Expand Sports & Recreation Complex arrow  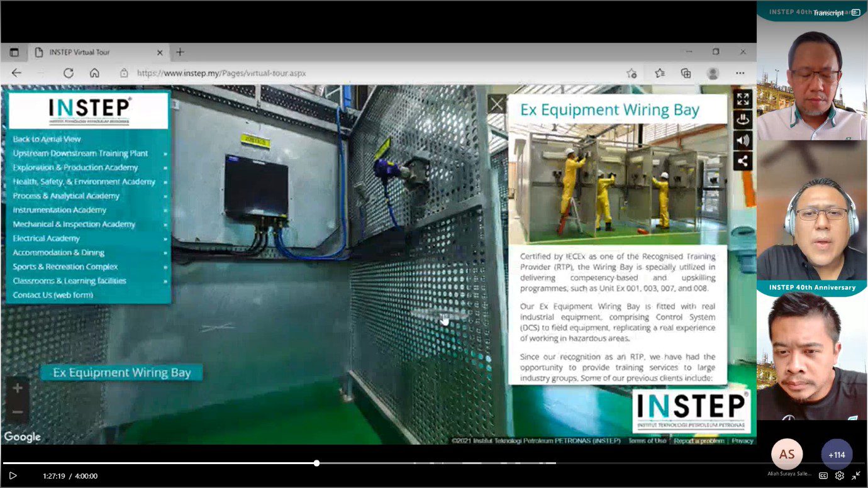coord(165,267)
